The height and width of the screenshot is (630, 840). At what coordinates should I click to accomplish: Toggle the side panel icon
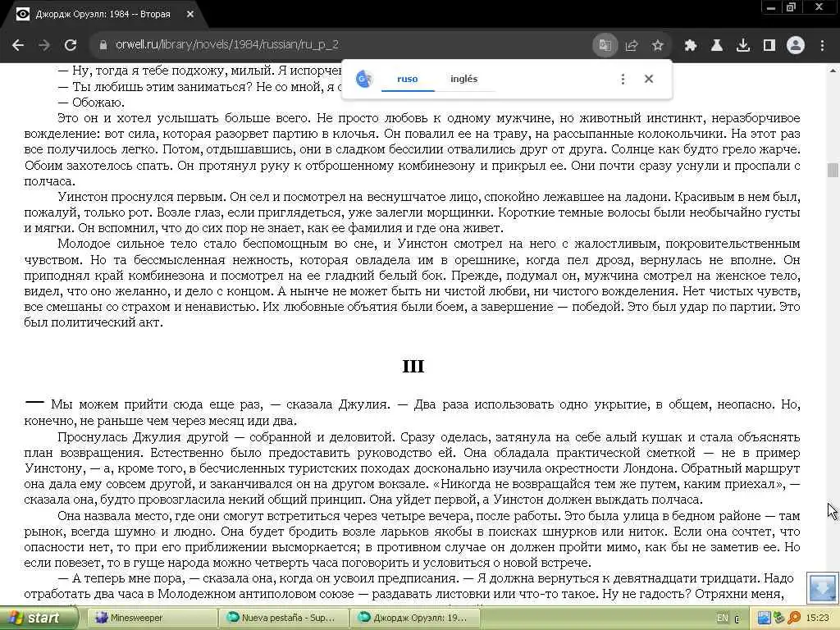[769, 46]
